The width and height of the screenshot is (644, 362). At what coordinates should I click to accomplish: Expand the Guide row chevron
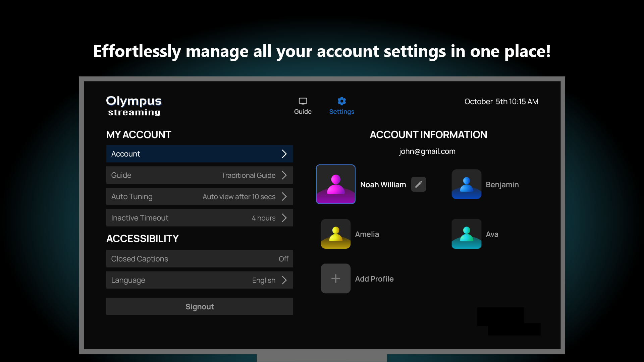[x=284, y=175]
